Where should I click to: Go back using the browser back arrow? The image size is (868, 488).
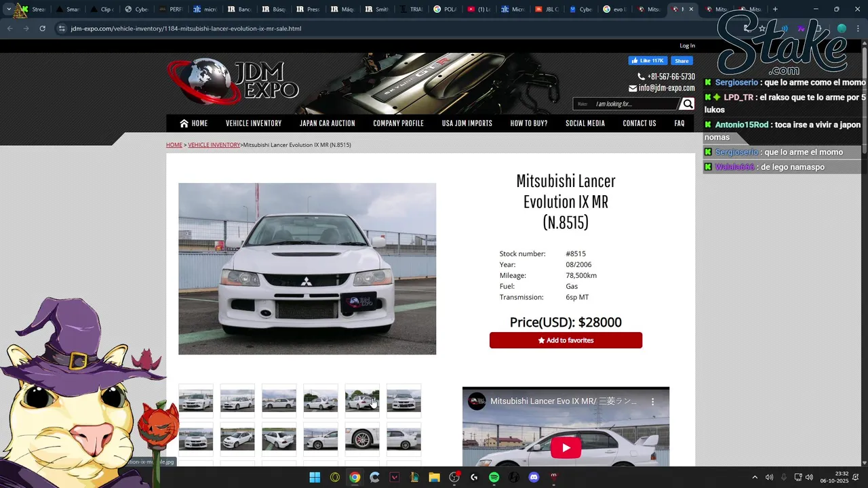tap(9, 28)
